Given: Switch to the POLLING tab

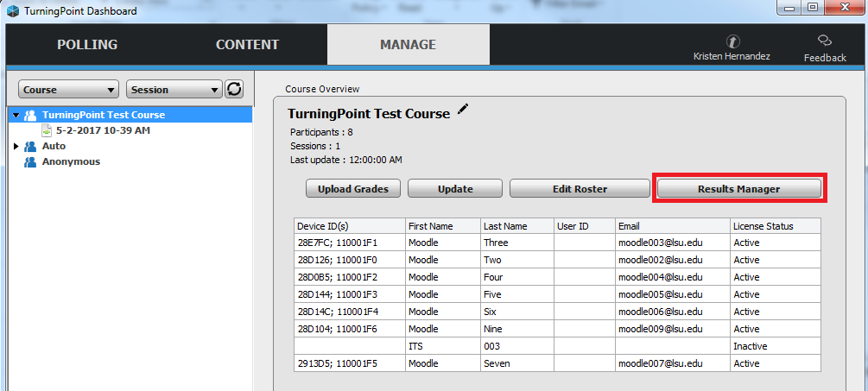Looking at the screenshot, I should click(87, 45).
